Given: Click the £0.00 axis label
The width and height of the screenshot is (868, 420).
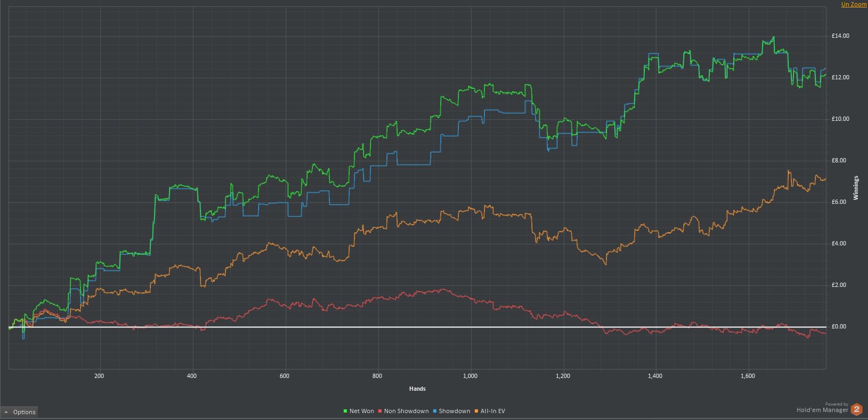Looking at the screenshot, I should (839, 327).
